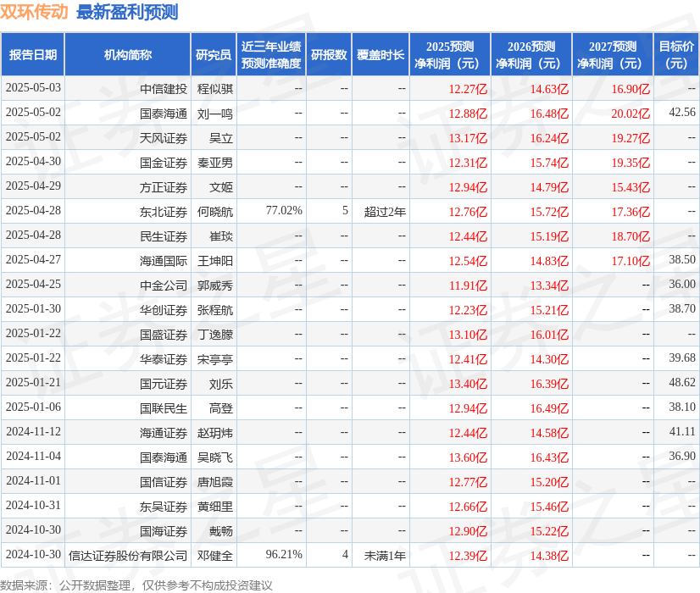The height and width of the screenshot is (593, 700).
Task: Click the date cell 2024-11-01
Action: click(33, 480)
